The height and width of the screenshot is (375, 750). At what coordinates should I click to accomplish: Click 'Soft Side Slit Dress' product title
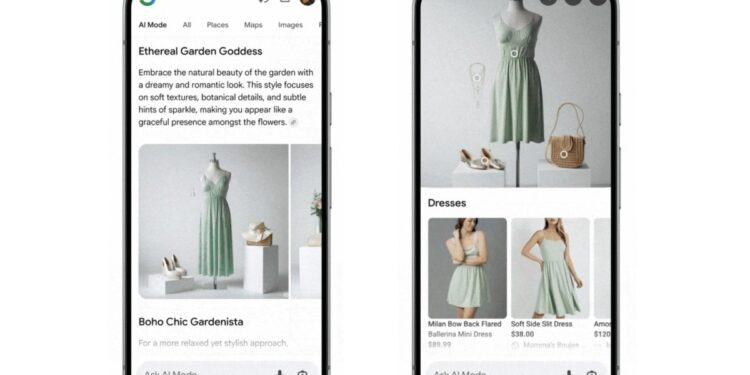tap(541, 324)
